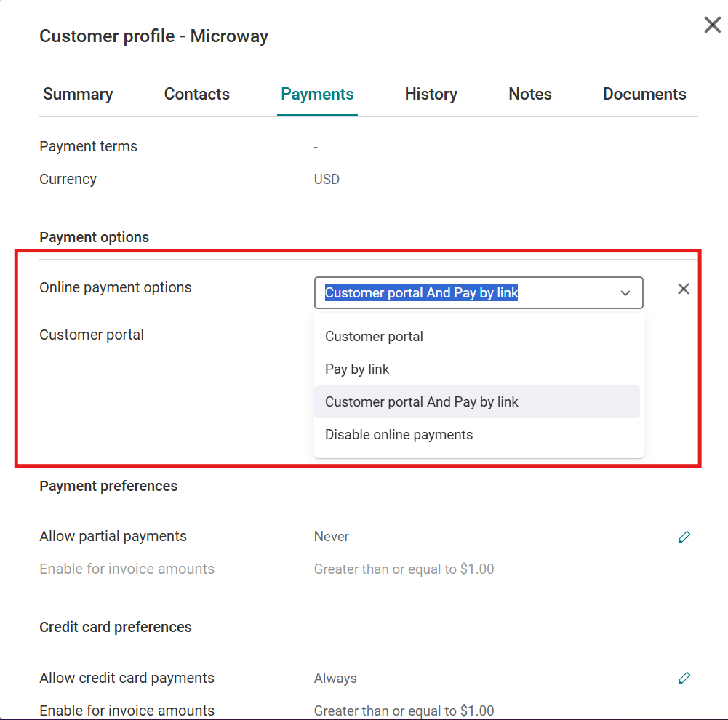The image size is (728, 720).
Task: View the Documents tab
Action: 644,94
